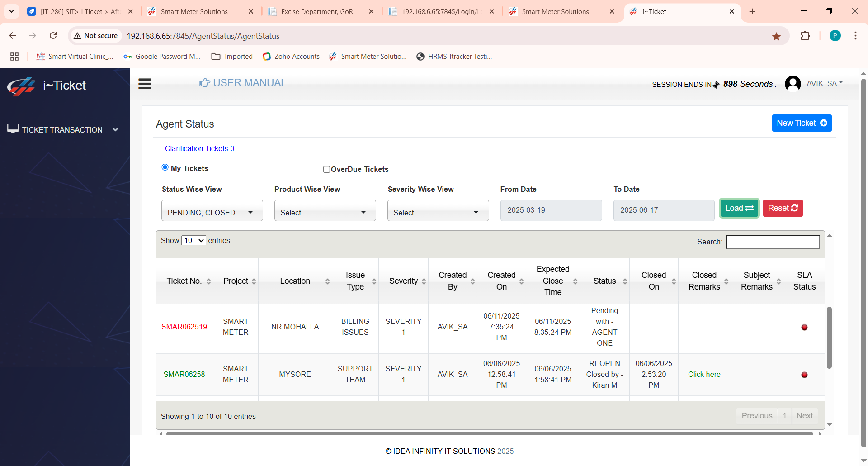This screenshot has height=466, width=868.
Task: Switch to 192.168.6.65:7845/Login tab
Action: pos(442,11)
